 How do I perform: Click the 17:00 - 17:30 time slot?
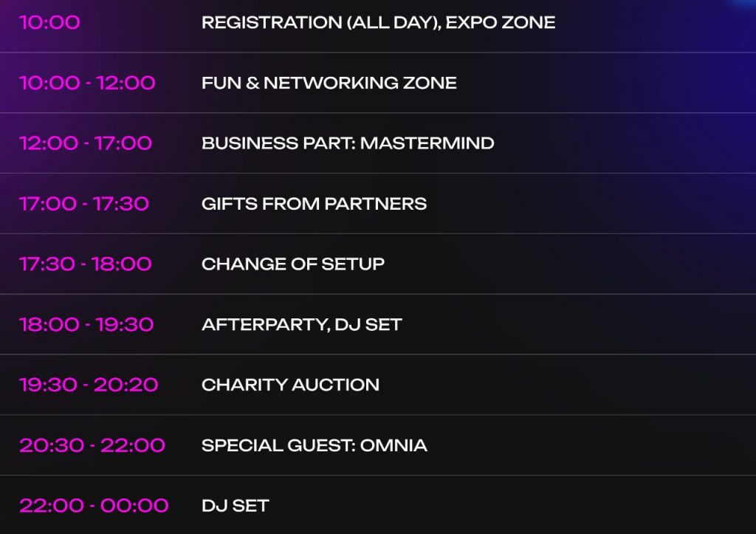pyautogui.click(x=84, y=204)
